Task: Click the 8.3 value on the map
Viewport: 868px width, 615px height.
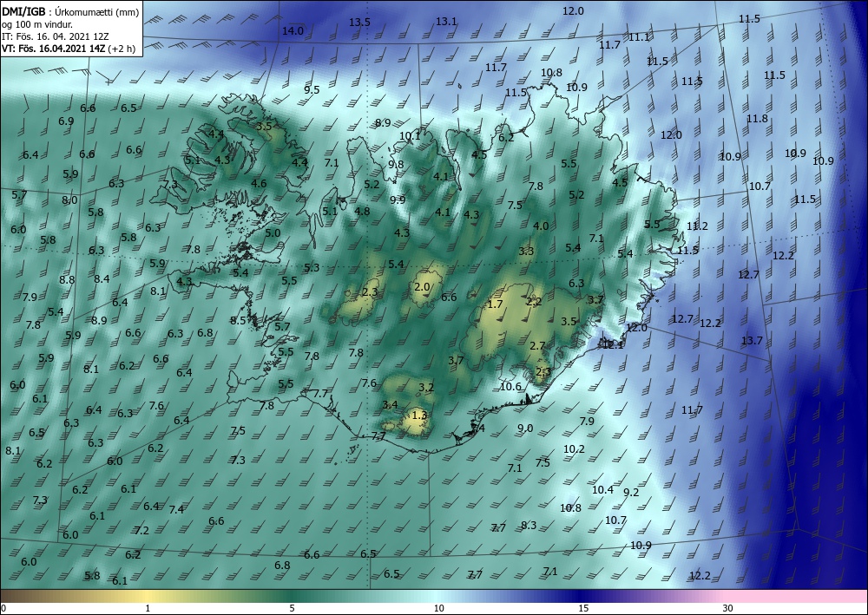Action: [x=529, y=526]
